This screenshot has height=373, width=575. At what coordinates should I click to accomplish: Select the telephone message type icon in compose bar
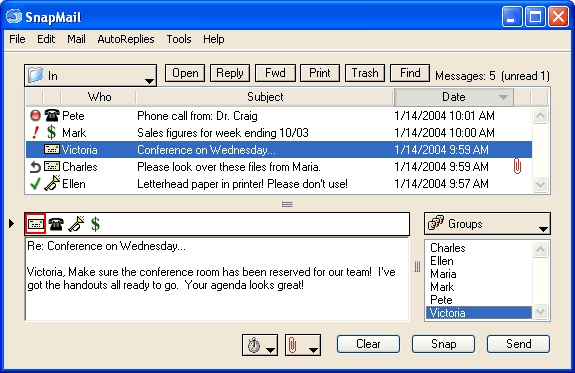pos(56,224)
